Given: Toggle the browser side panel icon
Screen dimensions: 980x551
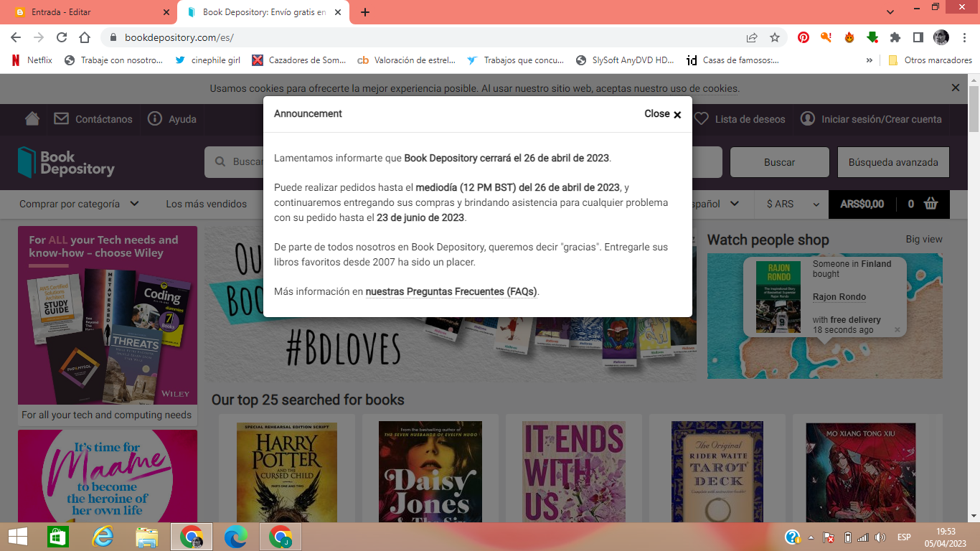Looking at the screenshot, I should tap(918, 37).
